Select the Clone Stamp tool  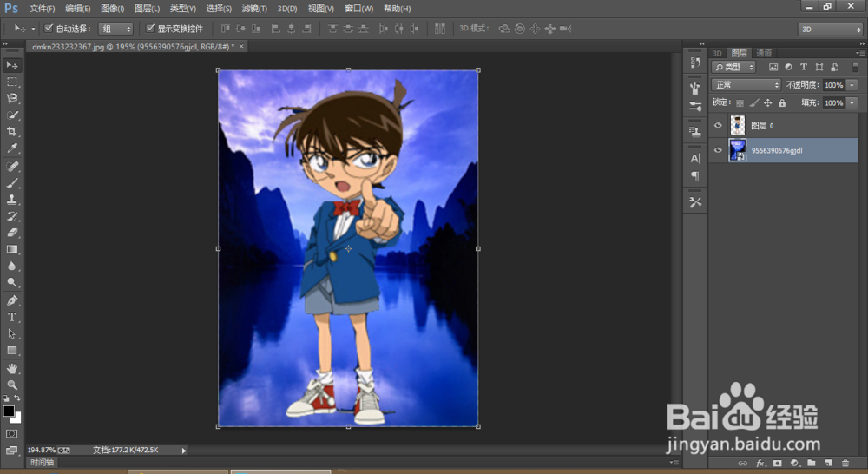(11, 200)
